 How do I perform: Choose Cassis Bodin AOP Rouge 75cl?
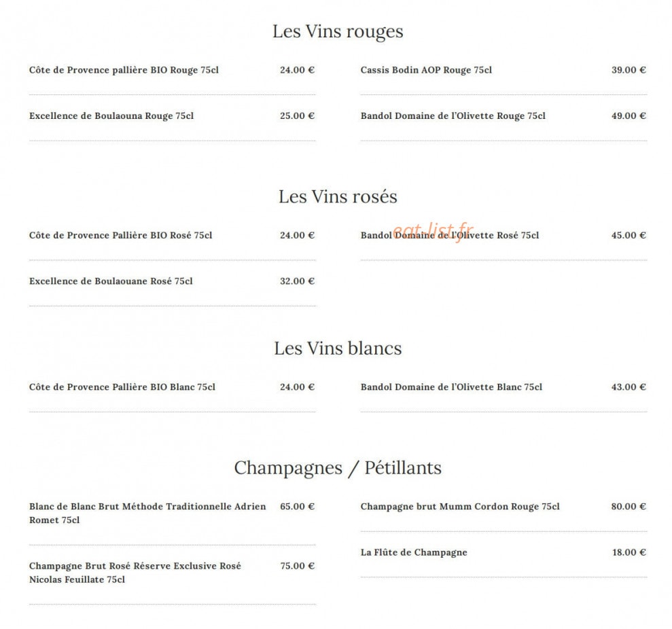point(426,70)
